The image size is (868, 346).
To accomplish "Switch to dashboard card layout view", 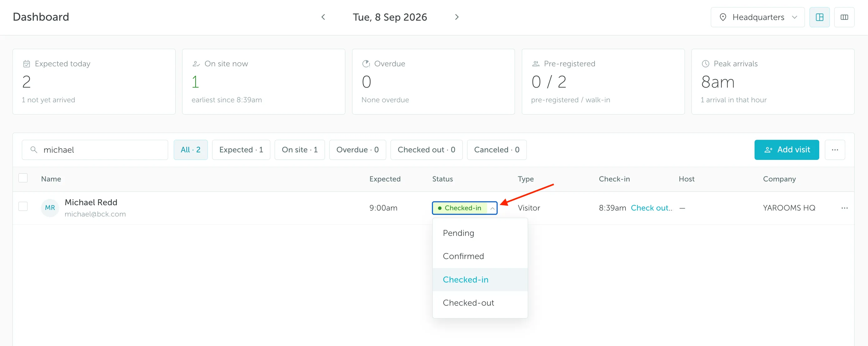I will [820, 17].
